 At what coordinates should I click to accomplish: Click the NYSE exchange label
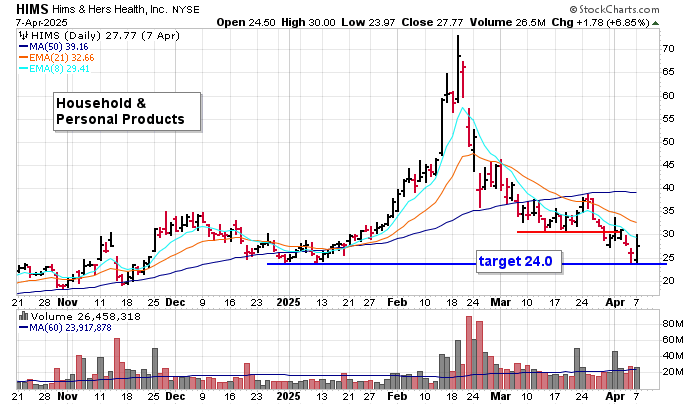tap(186, 9)
